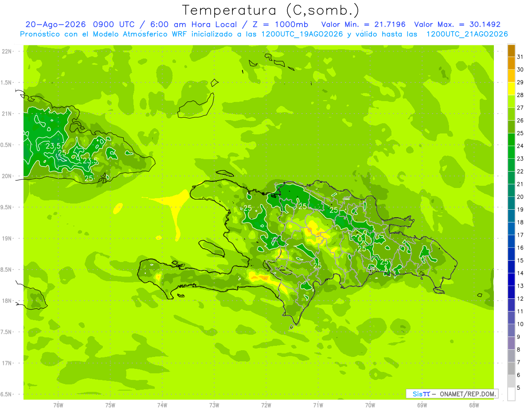Click the "17N" latitude axis label
Viewport: 532px width, 411px height.
coord(8,363)
